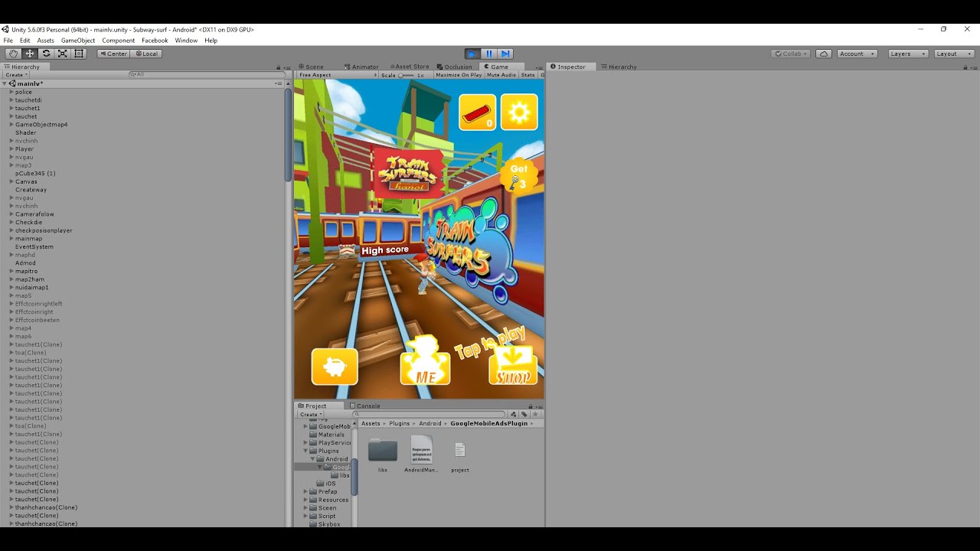Toggle Mute Audio in Game view
Viewport: 980px width, 551px height.
click(x=501, y=75)
